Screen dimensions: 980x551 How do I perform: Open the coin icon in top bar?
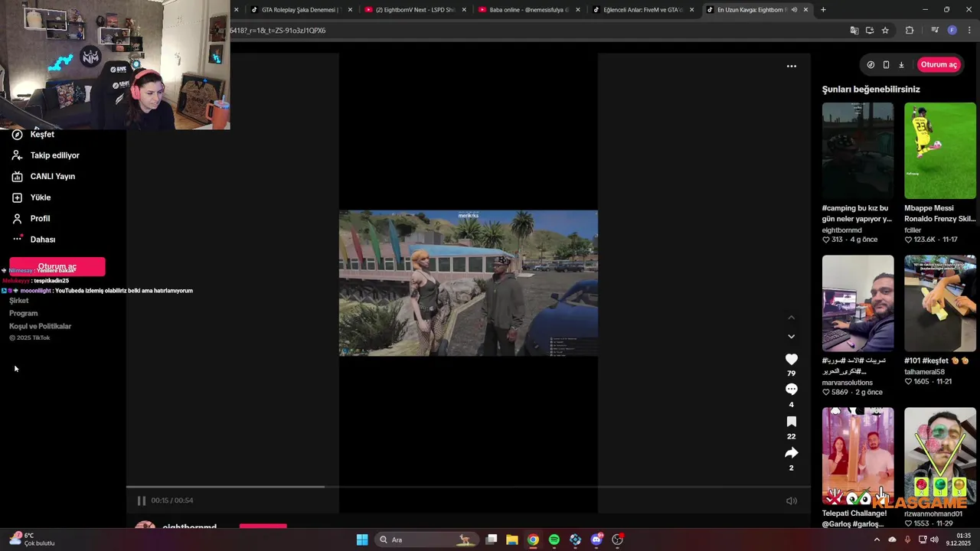pos(871,65)
